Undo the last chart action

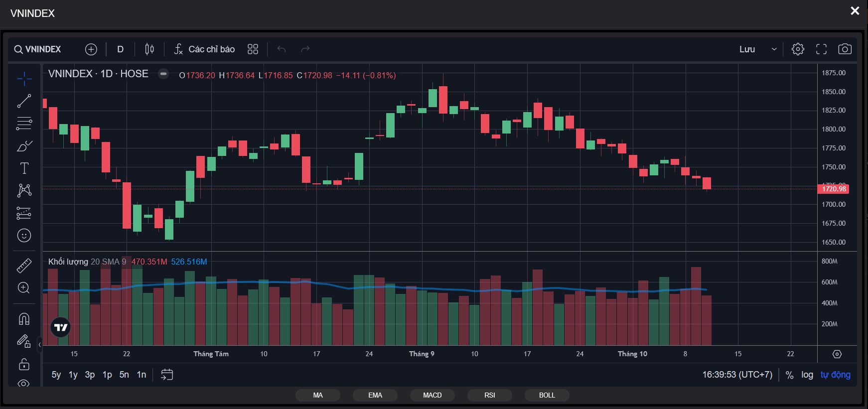click(x=282, y=49)
